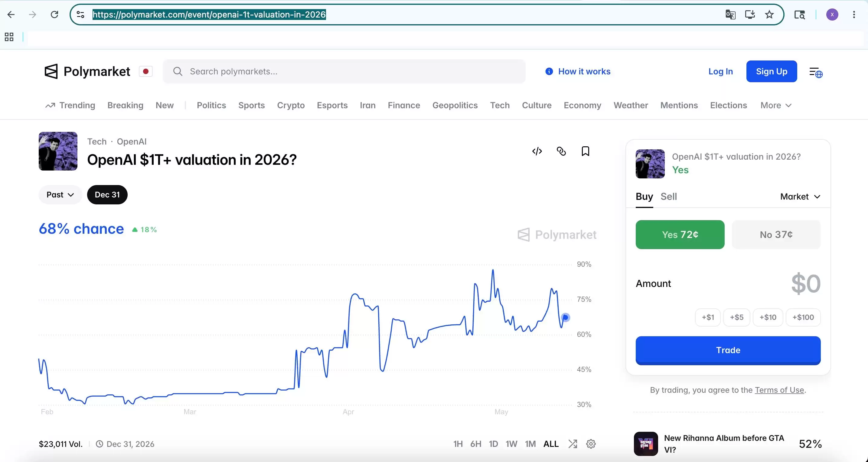Open the Terms of Use link
The width and height of the screenshot is (868, 462).
(779, 390)
